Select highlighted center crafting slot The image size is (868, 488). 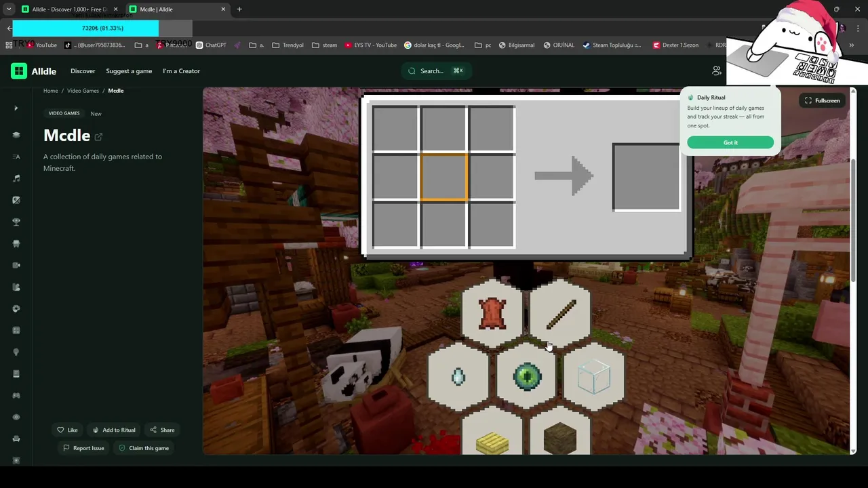pos(443,177)
